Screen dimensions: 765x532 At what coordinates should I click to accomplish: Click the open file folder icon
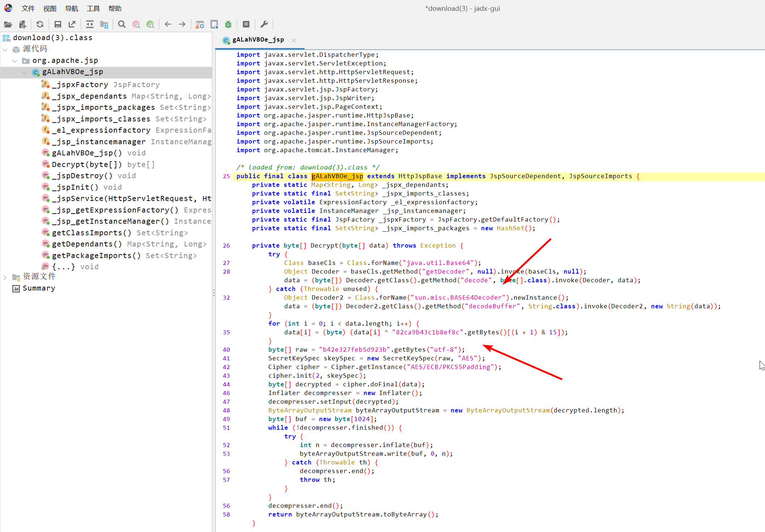coord(8,25)
